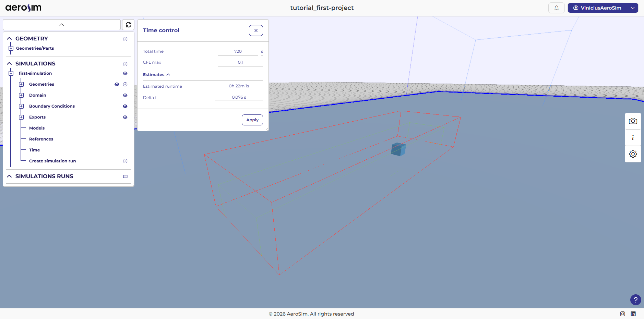Open the user account dropdown arrow

point(632,8)
